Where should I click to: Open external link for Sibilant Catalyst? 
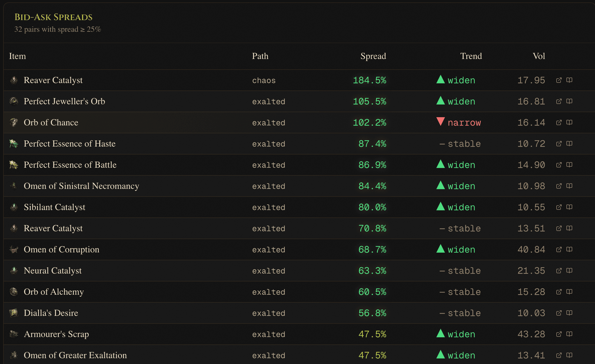point(559,207)
